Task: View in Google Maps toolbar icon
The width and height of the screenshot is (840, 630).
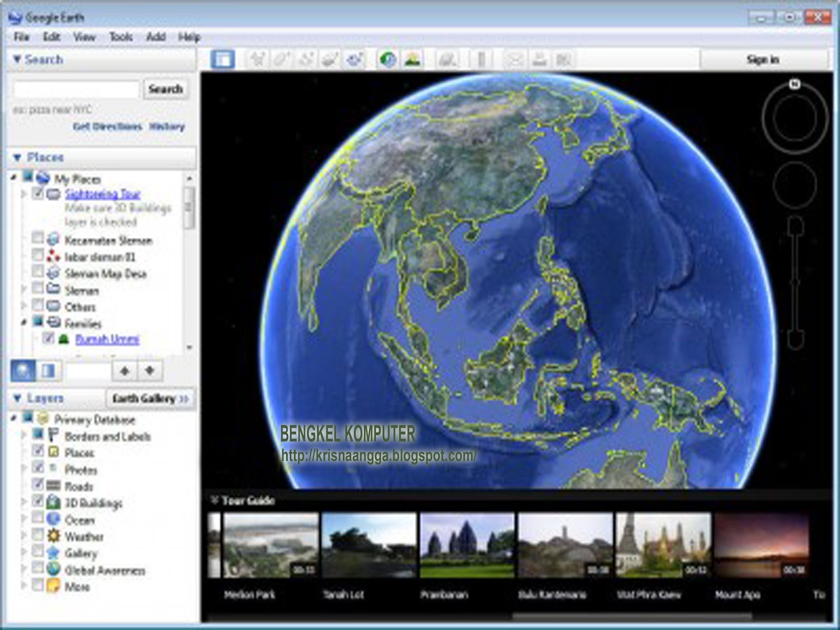Action: click(x=563, y=59)
